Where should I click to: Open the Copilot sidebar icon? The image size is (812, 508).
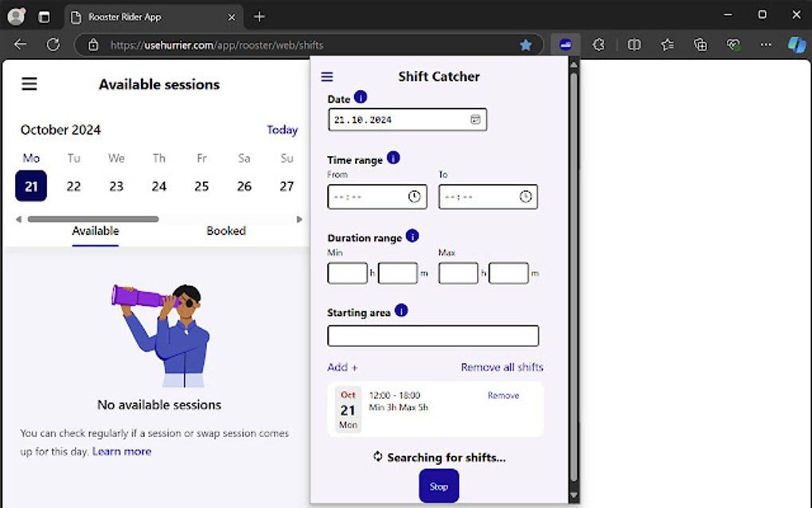[x=796, y=45]
